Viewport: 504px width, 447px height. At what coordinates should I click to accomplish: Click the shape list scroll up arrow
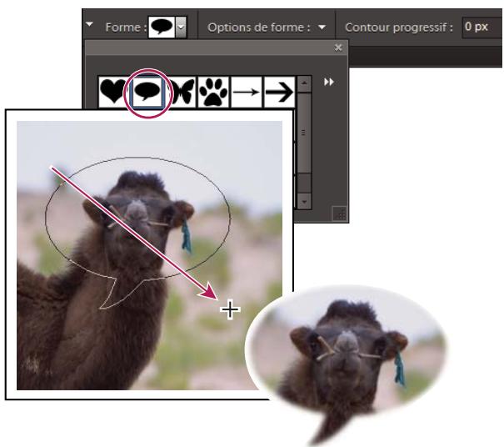click(x=304, y=84)
